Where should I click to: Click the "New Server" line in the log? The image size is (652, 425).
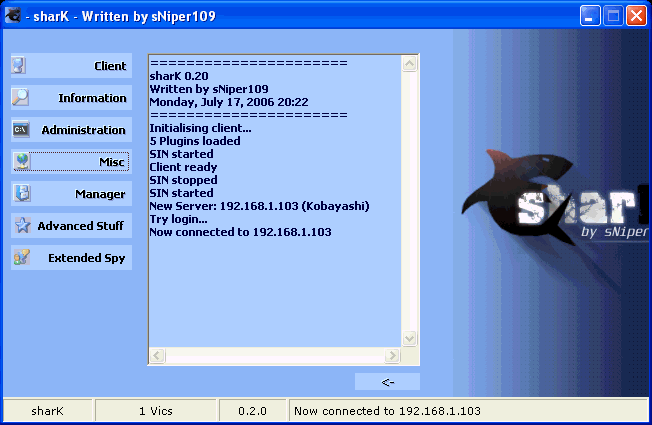click(259, 206)
